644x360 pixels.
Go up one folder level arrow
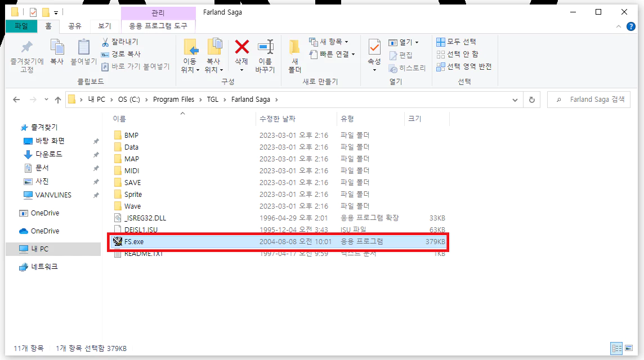58,100
